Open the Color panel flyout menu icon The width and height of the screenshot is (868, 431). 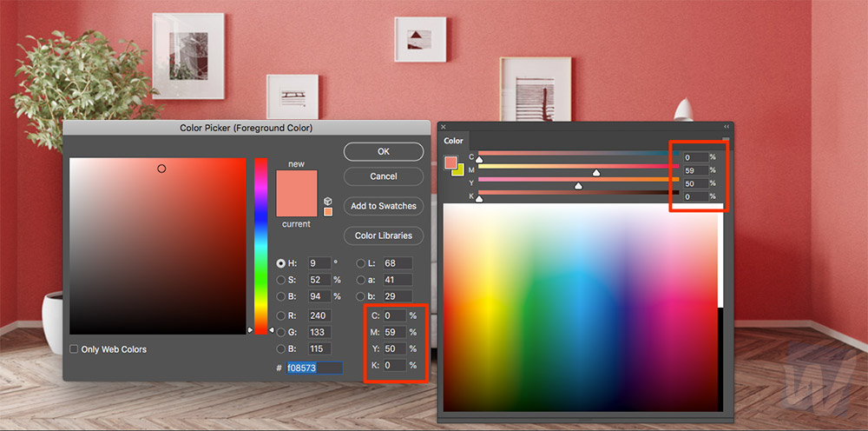coord(726,140)
